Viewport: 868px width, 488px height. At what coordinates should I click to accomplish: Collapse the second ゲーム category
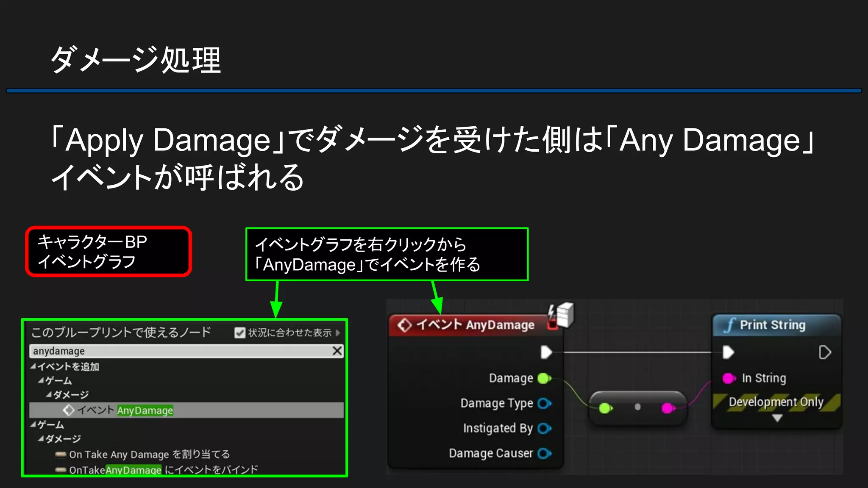pos(33,424)
